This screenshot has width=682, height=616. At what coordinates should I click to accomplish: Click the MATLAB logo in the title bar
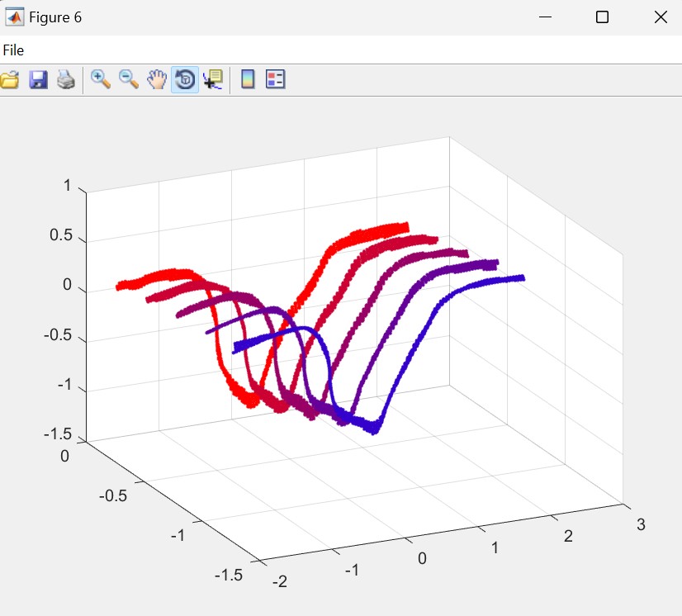(14, 17)
